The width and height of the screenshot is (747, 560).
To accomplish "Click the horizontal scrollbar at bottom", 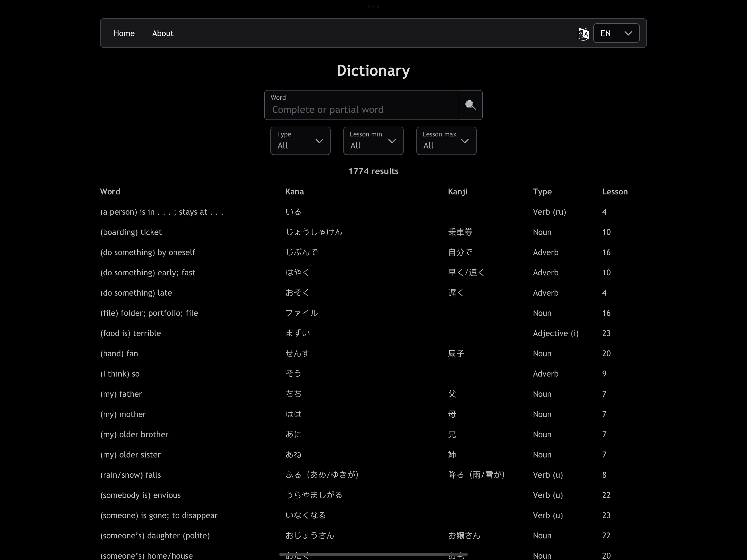I will (373, 554).
